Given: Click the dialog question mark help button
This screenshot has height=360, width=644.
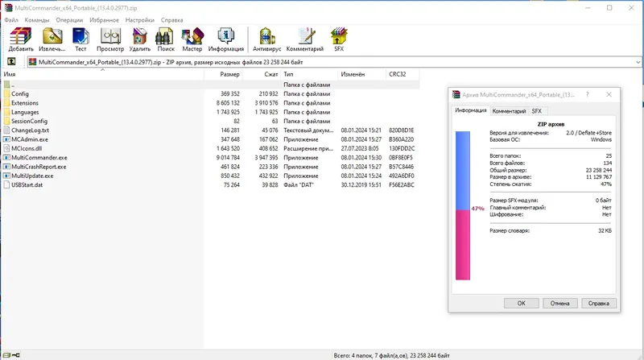Looking at the screenshot, I should 588,94.
